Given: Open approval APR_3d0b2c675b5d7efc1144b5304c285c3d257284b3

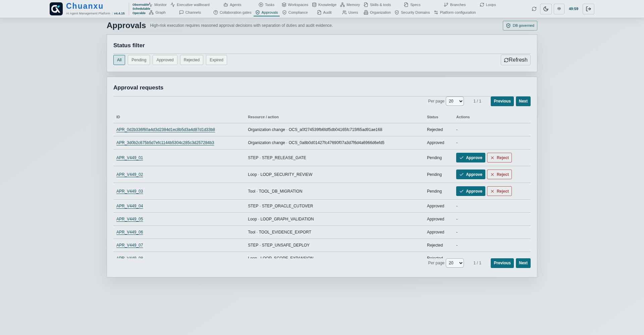Looking at the screenshot, I should 165,143.
